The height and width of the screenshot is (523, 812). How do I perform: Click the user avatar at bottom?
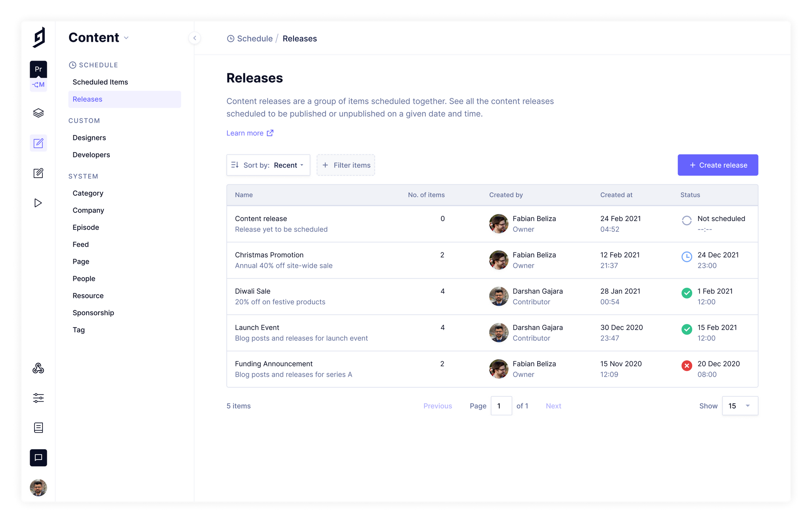38,487
